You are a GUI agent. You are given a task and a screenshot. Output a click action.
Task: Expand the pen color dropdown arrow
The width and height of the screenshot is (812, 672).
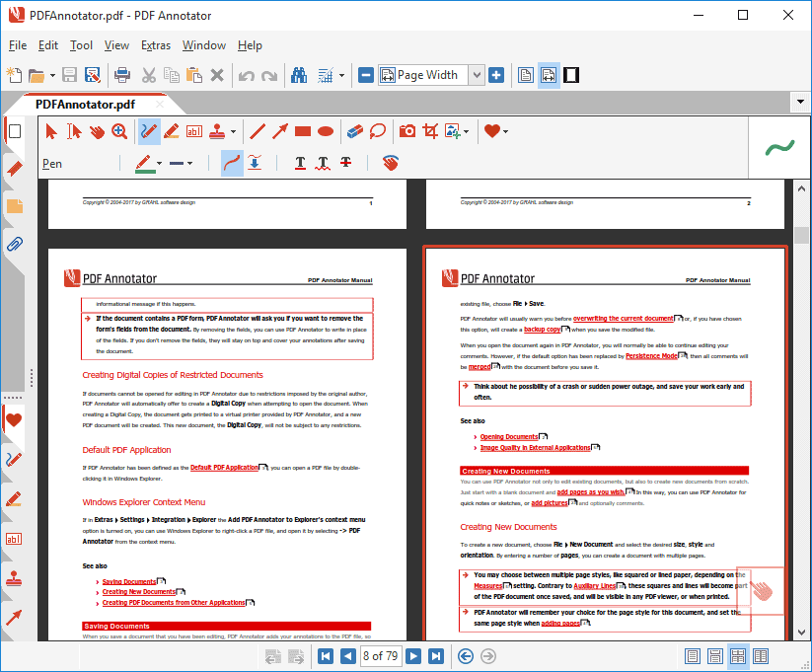point(159,163)
